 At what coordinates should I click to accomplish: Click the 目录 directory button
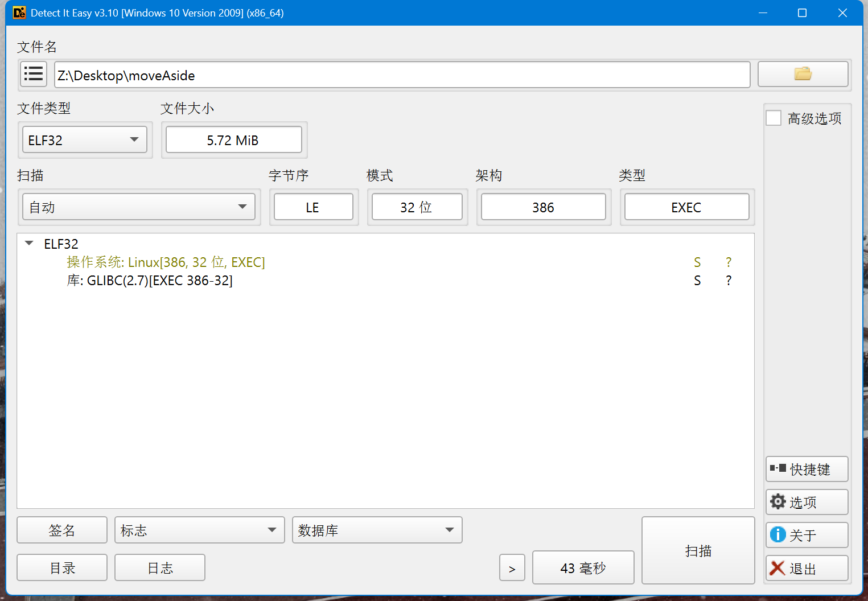pyautogui.click(x=62, y=567)
